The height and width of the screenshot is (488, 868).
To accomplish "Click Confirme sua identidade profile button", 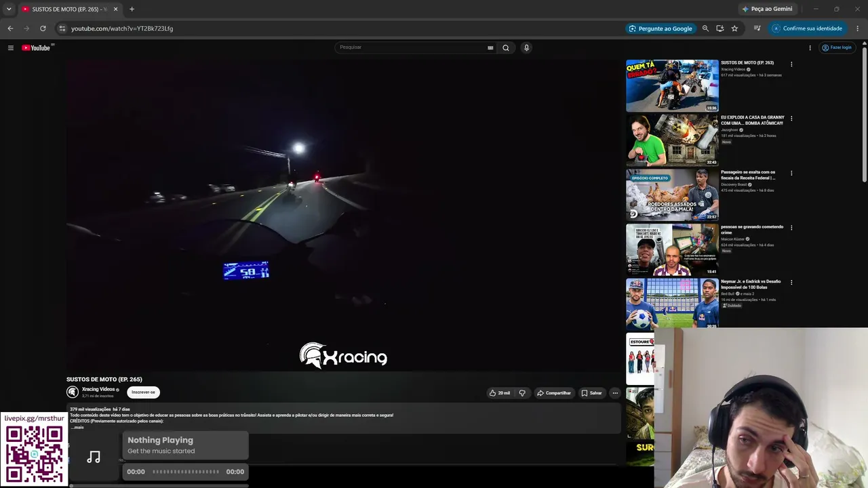I will pyautogui.click(x=807, y=28).
